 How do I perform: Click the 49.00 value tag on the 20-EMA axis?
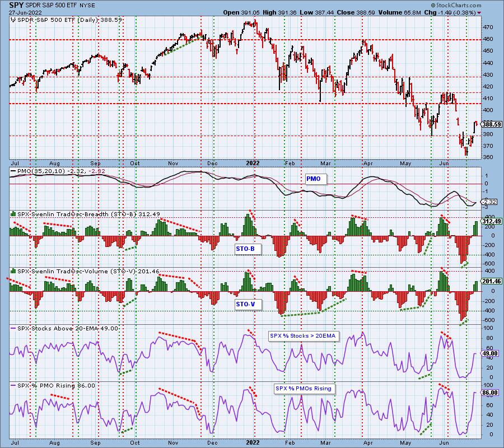[490, 353]
